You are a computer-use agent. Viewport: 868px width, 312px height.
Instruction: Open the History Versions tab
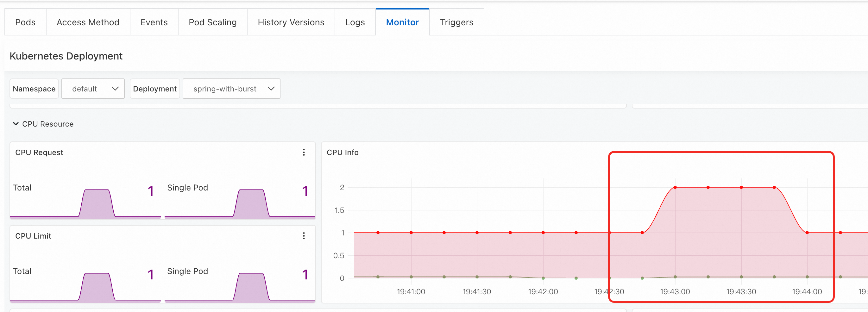pos(291,22)
